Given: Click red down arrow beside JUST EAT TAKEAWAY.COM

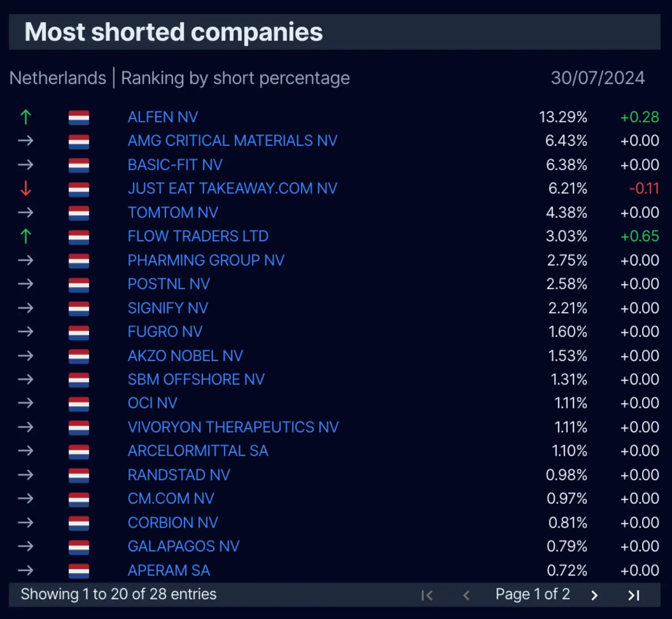Looking at the screenshot, I should [x=26, y=188].
